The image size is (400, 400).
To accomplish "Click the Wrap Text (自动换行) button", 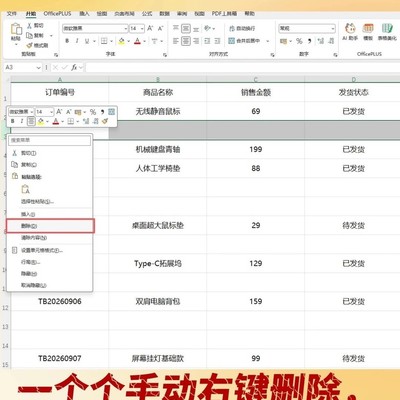I will [242, 28].
